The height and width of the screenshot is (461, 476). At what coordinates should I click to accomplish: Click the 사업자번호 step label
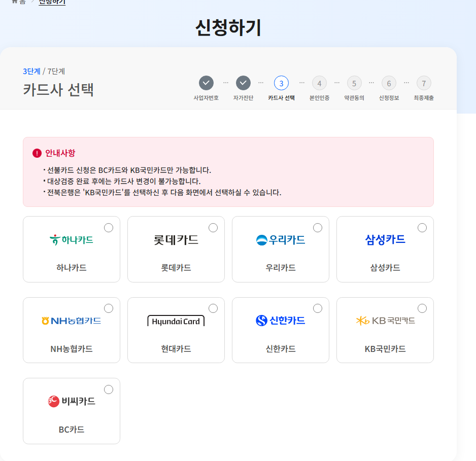(x=206, y=98)
